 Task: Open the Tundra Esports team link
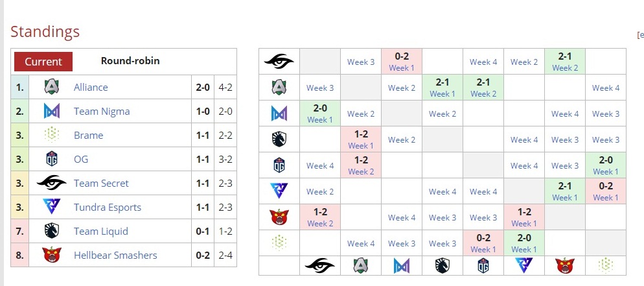[x=108, y=207]
